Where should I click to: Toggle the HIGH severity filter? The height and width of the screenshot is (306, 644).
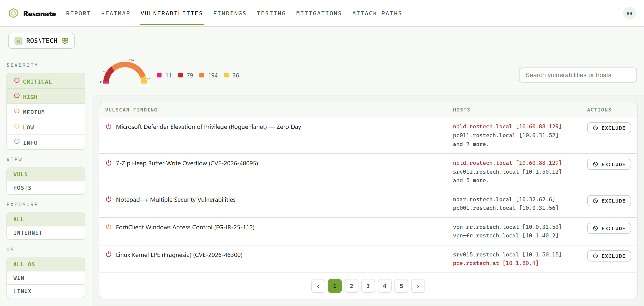(46, 96)
